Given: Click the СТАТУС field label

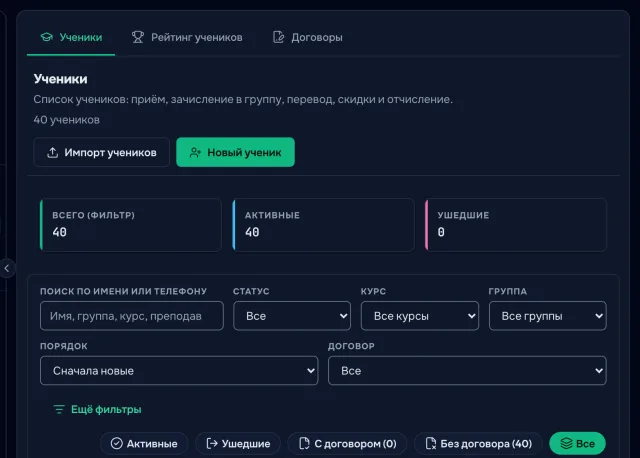Looking at the screenshot, I should pos(251,291).
